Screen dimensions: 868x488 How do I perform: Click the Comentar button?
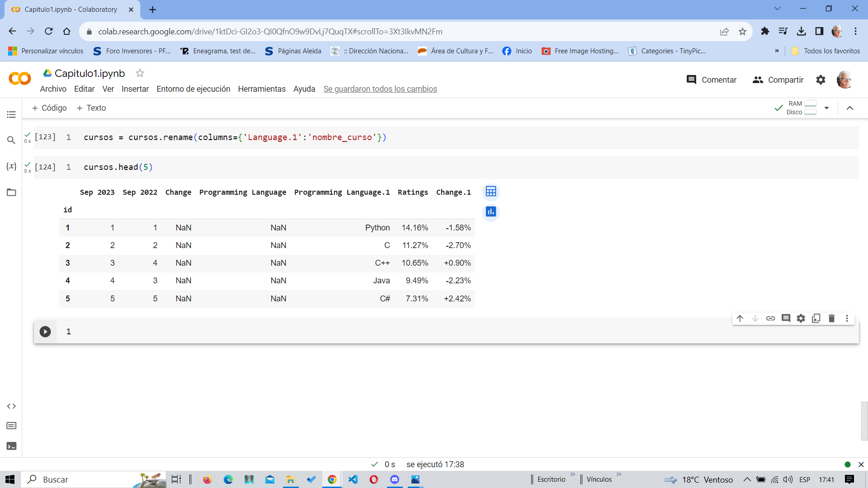(x=712, y=80)
